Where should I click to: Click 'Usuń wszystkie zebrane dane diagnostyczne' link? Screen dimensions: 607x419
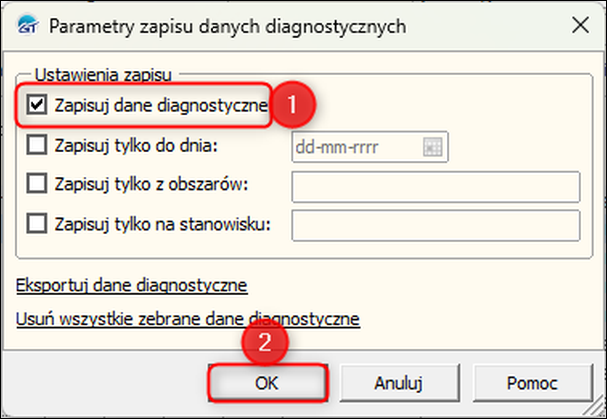[x=188, y=319]
